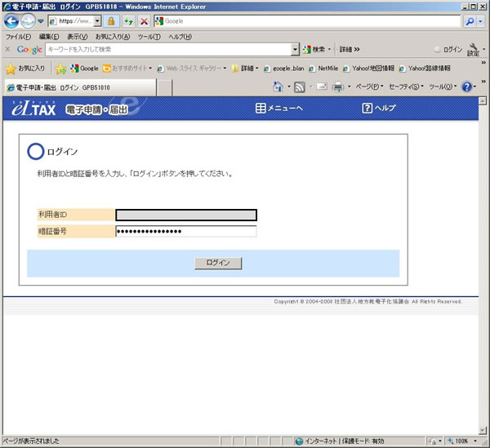Open the セーフティ(S) command bar menu
This screenshot has height=448, width=490.
406,86
